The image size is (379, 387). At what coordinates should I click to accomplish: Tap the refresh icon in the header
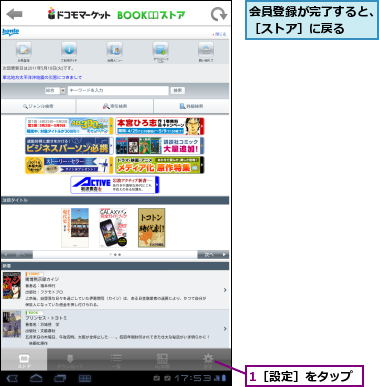click(x=219, y=15)
